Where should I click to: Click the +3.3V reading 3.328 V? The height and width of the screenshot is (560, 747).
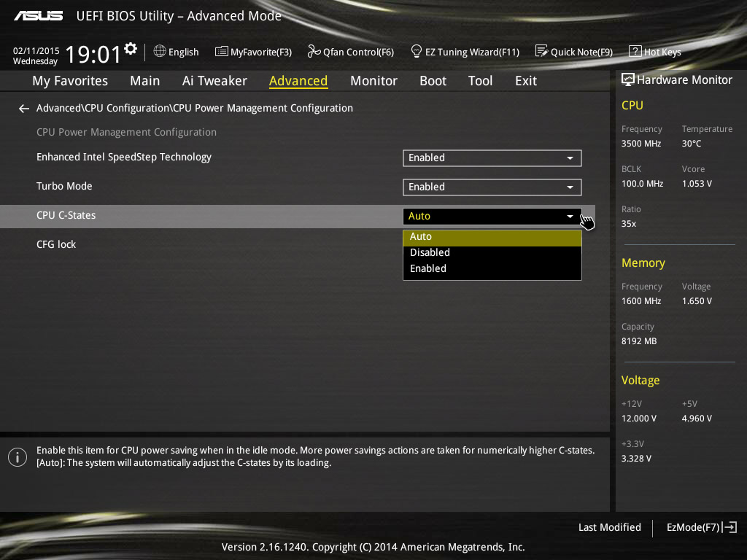(636, 459)
